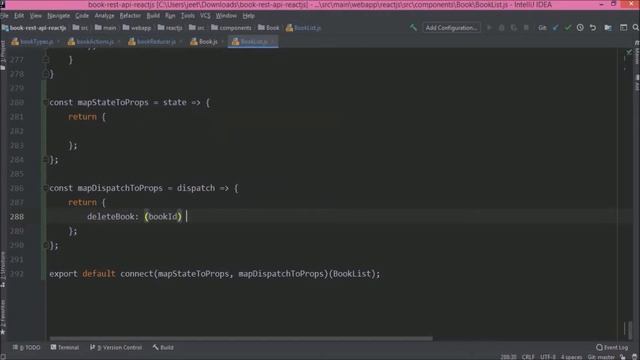
Task: Click the CRLF line separator status entry
Action: point(528,357)
